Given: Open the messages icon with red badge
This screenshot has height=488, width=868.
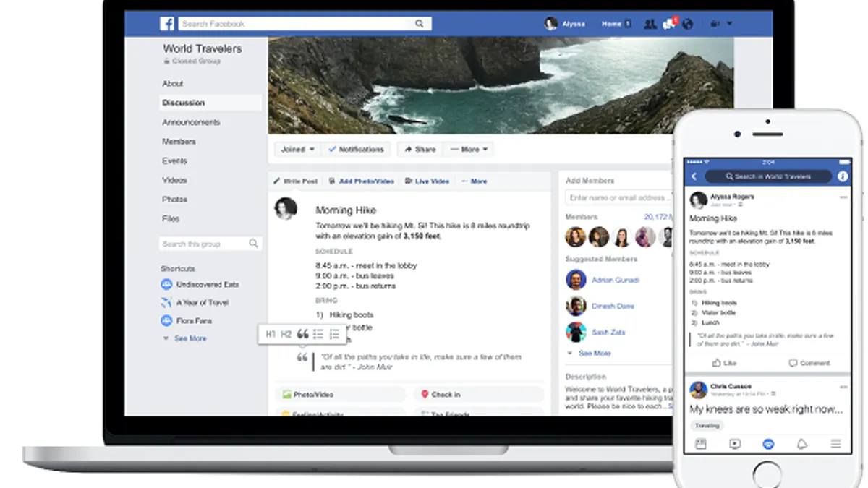Looking at the screenshot, I should (669, 23).
